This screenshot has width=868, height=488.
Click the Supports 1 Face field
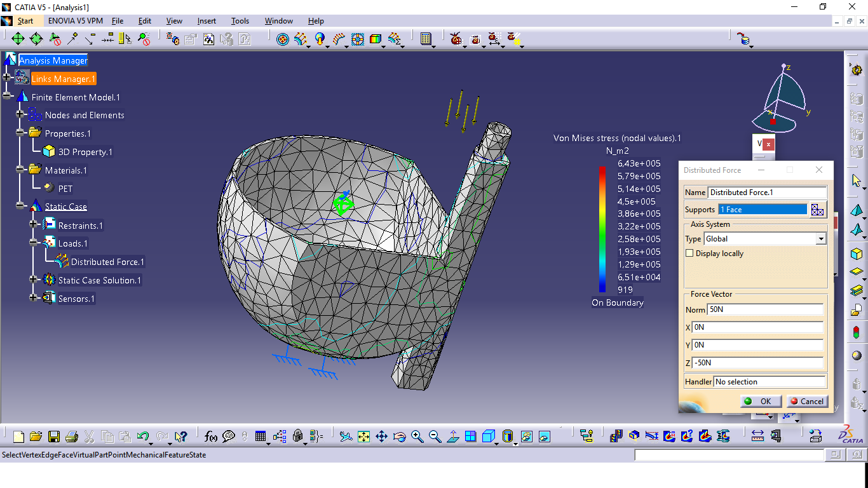pos(763,210)
